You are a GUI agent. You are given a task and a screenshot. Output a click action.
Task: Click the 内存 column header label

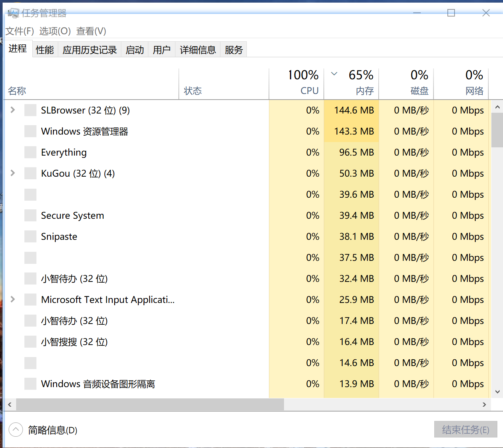coord(365,91)
